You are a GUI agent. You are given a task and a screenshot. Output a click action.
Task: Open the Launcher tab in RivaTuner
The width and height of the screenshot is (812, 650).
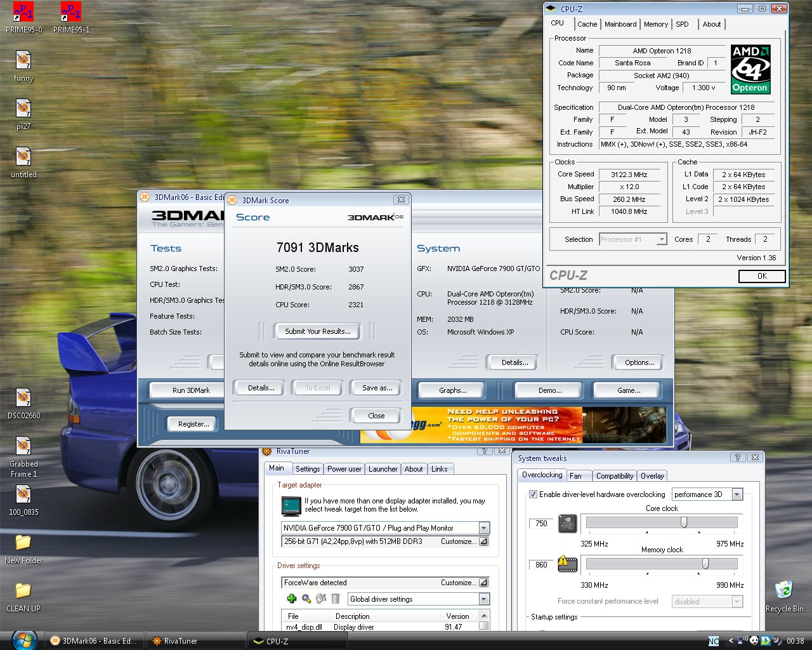click(x=383, y=469)
